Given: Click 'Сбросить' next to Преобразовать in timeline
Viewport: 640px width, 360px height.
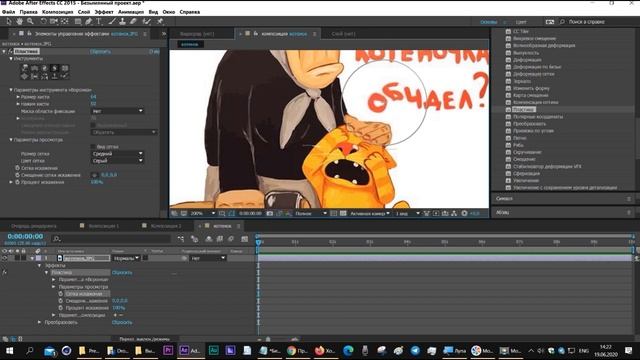Looking at the screenshot, I should (122, 322).
